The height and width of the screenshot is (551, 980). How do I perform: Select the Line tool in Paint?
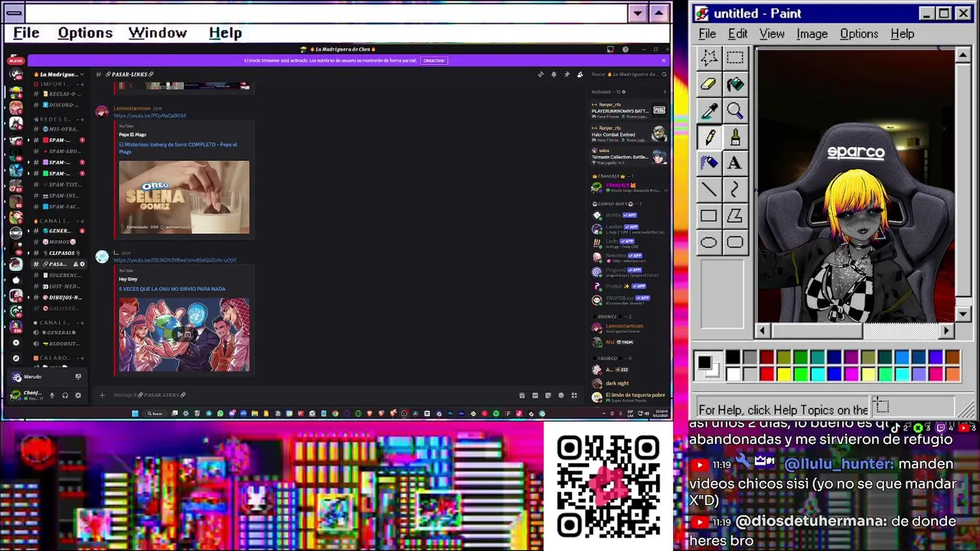(708, 190)
